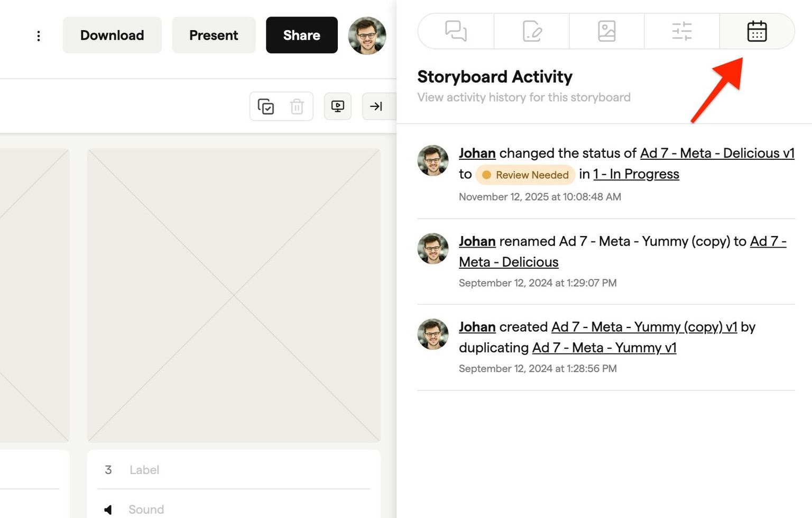812x518 pixels.
Task: Click the Present button
Action: [214, 35]
